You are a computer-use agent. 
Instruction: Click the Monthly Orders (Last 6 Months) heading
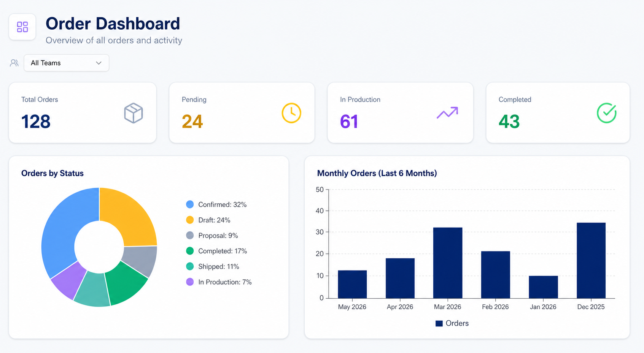pyautogui.click(x=377, y=173)
